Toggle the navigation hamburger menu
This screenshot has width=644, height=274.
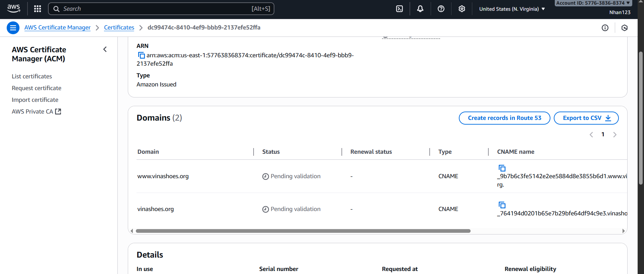[13, 28]
